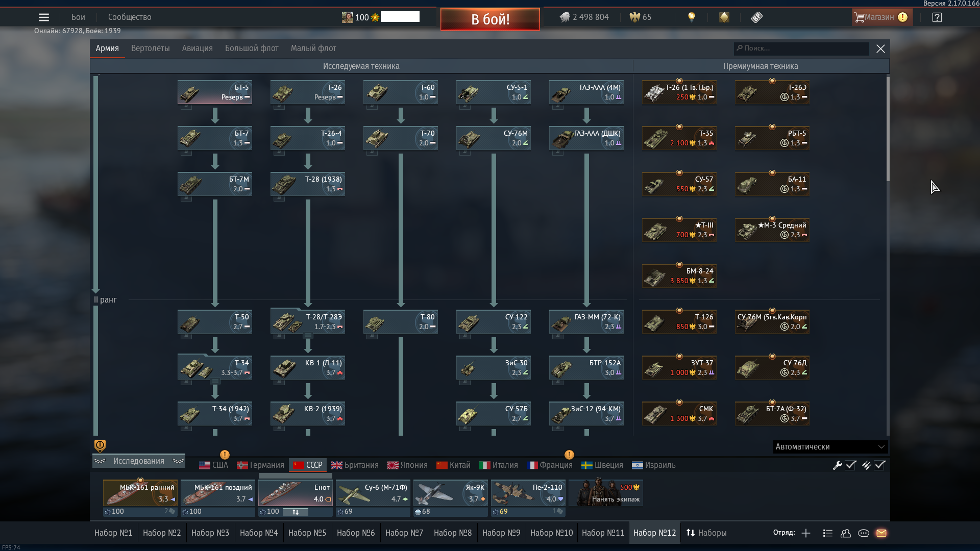Open the chat bubble icon
Screen dimensions: 980x551
(864, 533)
